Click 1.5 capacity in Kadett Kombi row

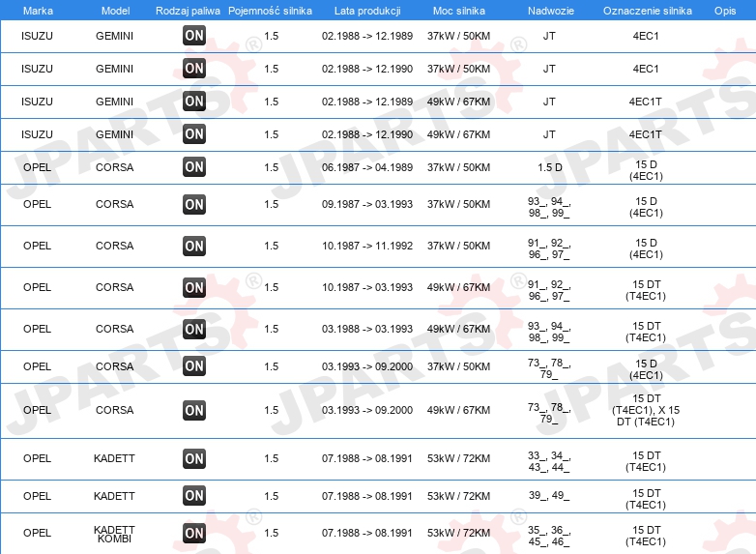click(271, 533)
